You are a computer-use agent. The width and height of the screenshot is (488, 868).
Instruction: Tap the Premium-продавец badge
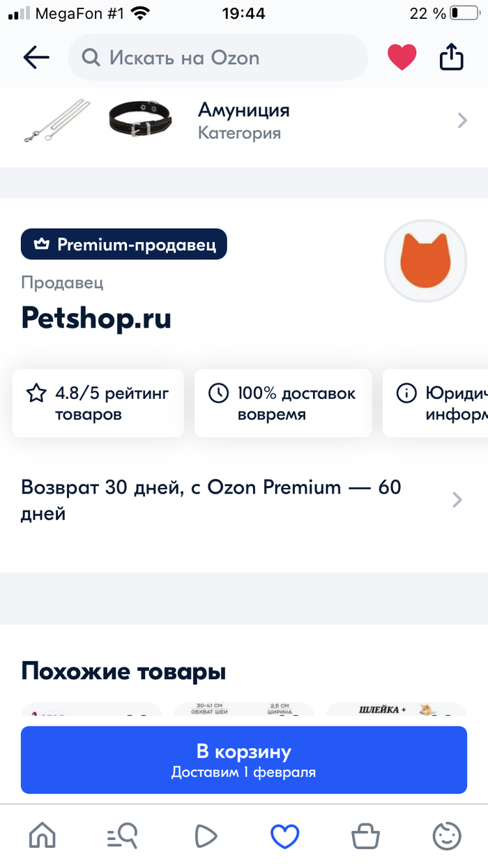click(124, 245)
